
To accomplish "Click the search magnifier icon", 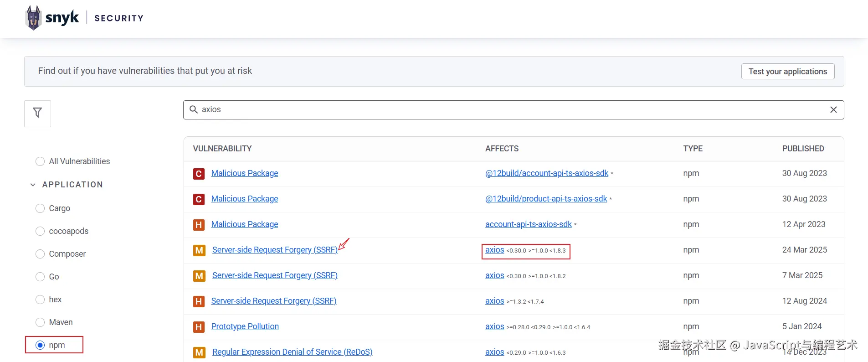I will click(x=194, y=109).
